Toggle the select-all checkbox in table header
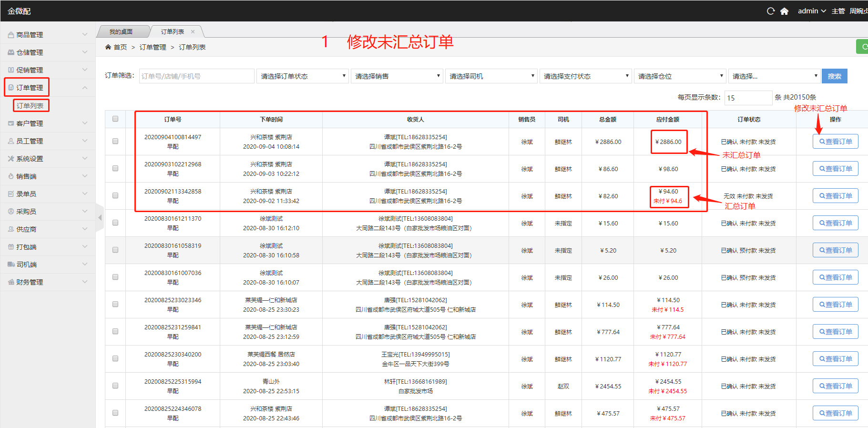The width and height of the screenshot is (868, 428). [x=115, y=119]
